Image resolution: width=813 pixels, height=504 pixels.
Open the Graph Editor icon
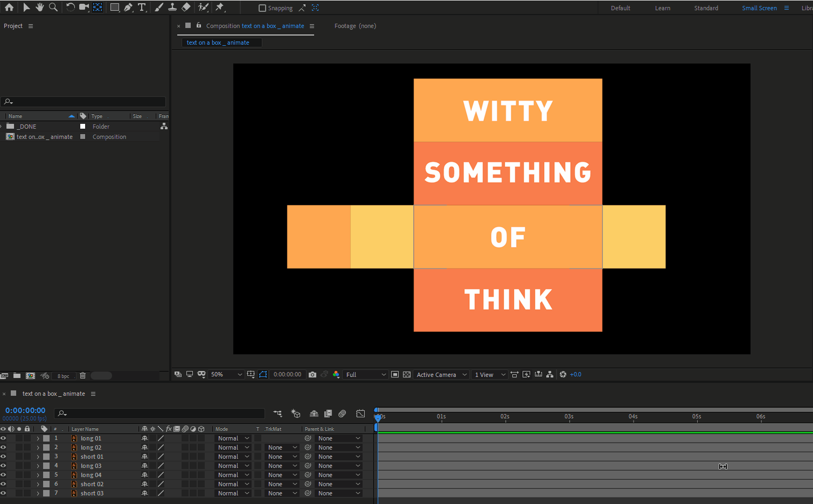pyautogui.click(x=360, y=414)
